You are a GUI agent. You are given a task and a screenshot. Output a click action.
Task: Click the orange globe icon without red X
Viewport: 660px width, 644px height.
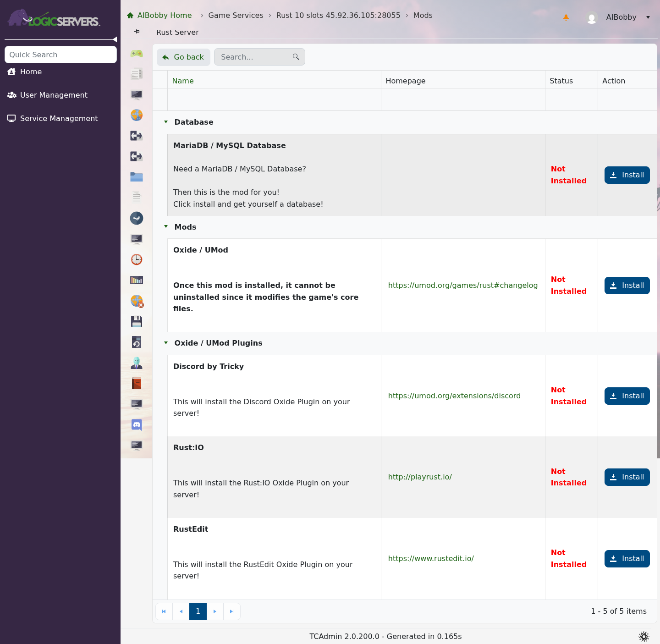pos(137,115)
